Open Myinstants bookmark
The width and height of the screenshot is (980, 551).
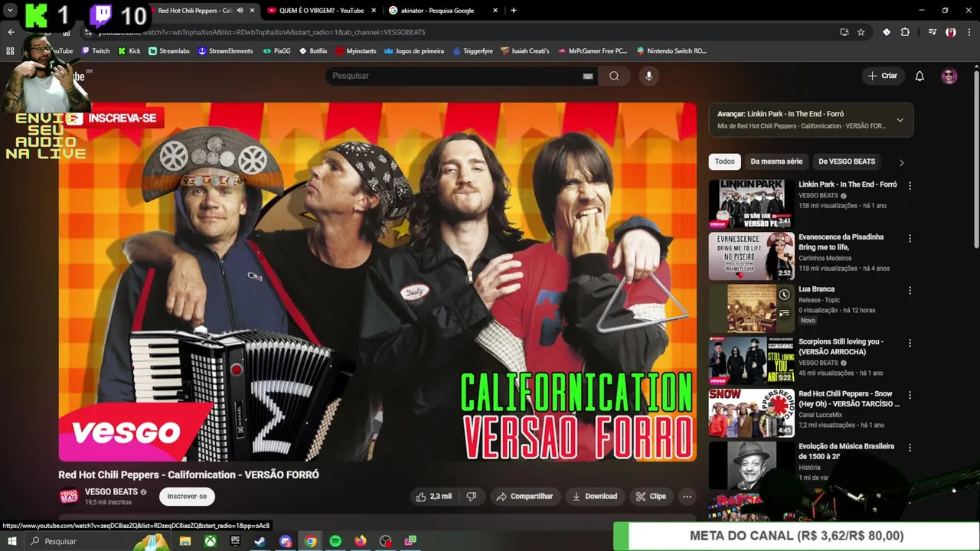pyautogui.click(x=355, y=51)
